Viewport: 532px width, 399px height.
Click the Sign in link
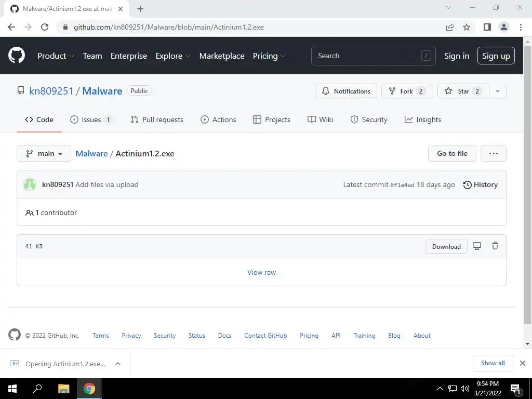(456, 56)
